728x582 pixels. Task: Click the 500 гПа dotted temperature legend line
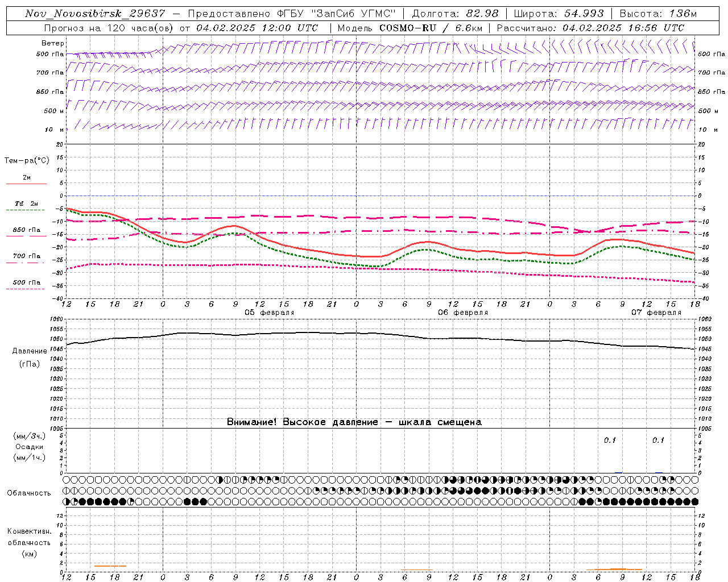tap(25, 289)
